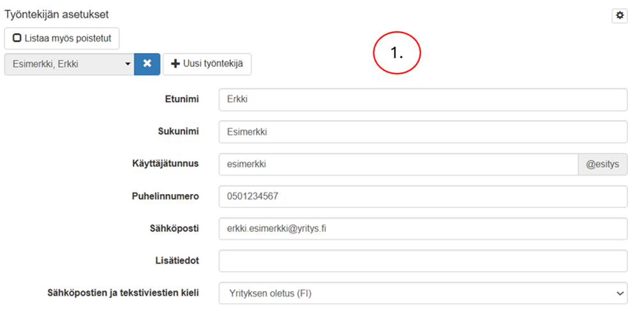
Task: Click the Etunimi field containing Erkki
Action: click(x=423, y=100)
